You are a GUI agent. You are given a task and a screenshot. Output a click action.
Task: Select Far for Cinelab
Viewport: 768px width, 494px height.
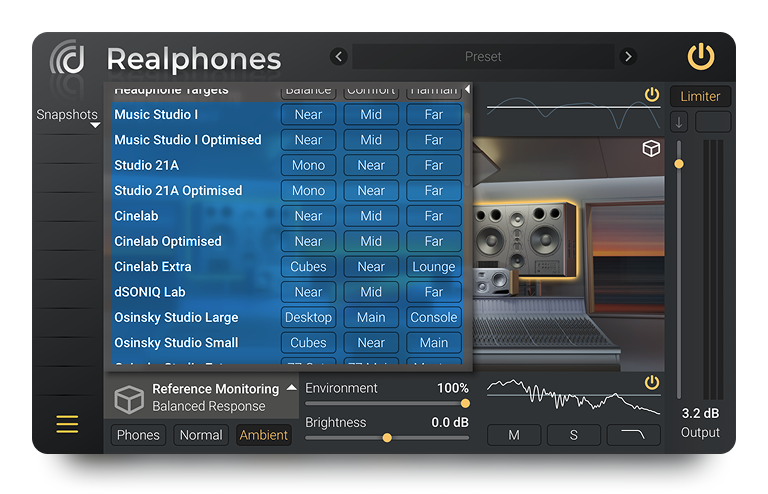pos(433,216)
